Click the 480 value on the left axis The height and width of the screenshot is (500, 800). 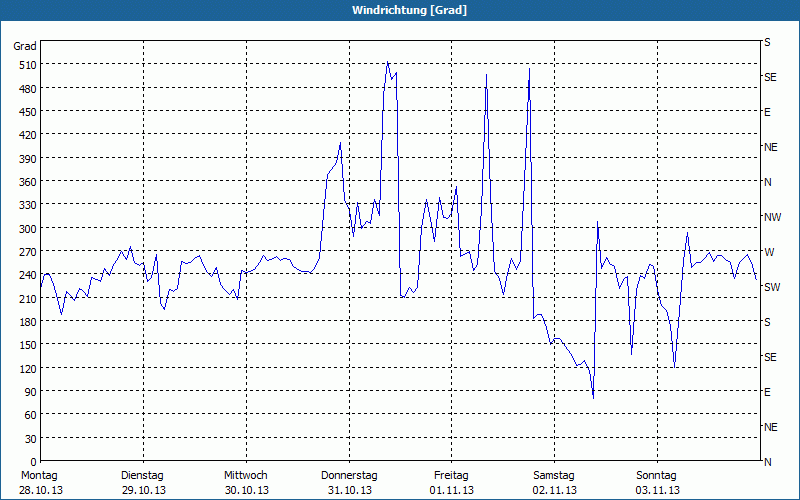point(28,89)
